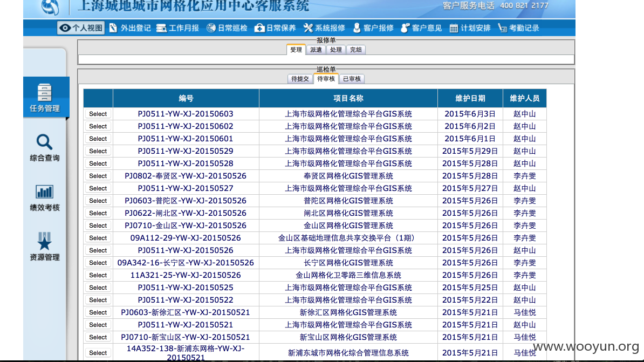Select row PJ0511-YW-XJ-20150601
The image size is (644, 362).
pyautogui.click(x=98, y=139)
